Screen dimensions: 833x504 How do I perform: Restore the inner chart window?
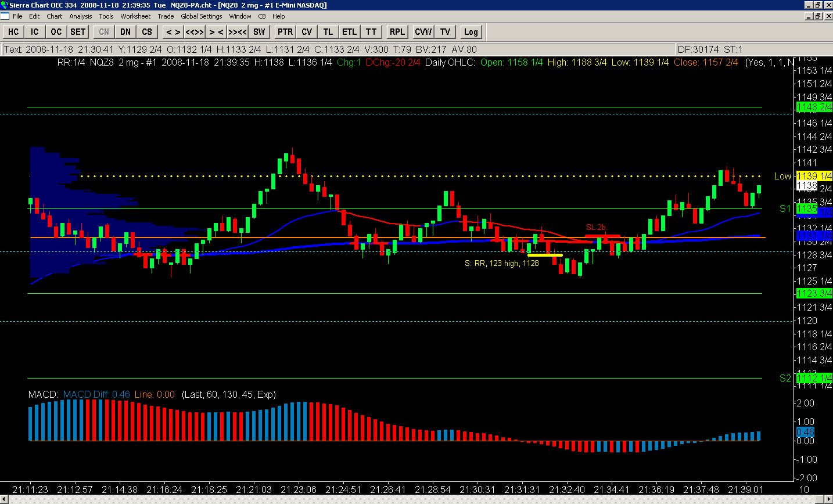click(817, 16)
